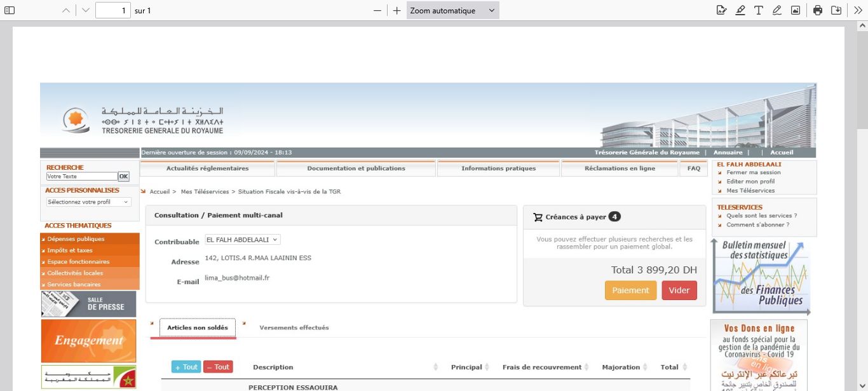The height and width of the screenshot is (391, 868).
Task: Click the page number field
Action: coord(113,10)
